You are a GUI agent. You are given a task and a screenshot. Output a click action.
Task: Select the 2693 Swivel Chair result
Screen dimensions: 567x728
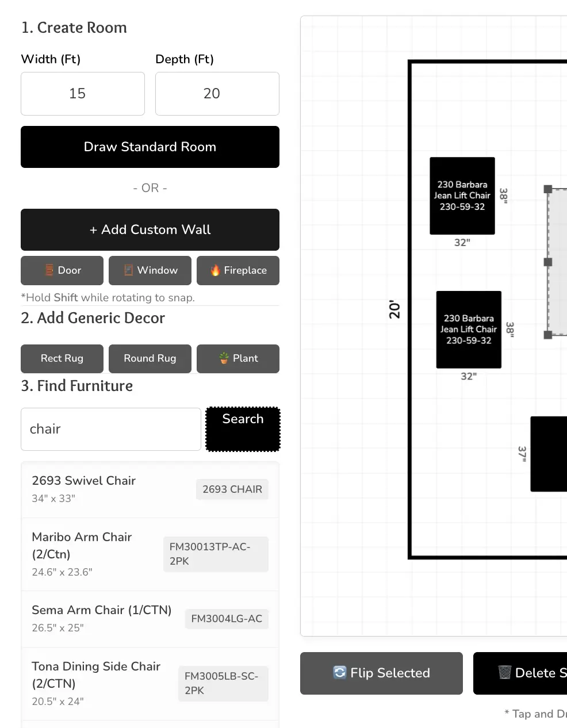coord(150,489)
